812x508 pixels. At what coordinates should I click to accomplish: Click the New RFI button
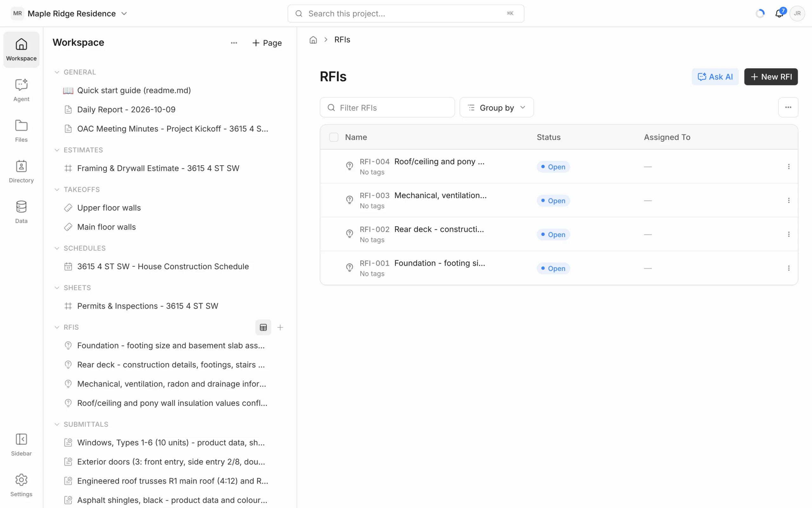[x=771, y=77]
